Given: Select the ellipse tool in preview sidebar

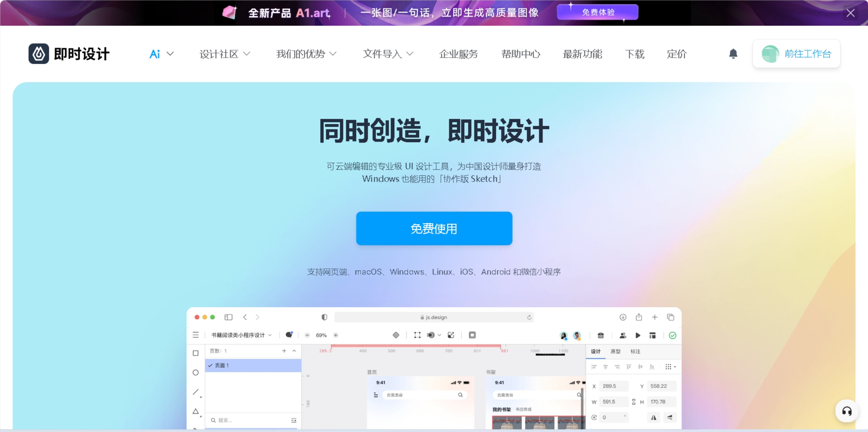Looking at the screenshot, I should pos(196,372).
